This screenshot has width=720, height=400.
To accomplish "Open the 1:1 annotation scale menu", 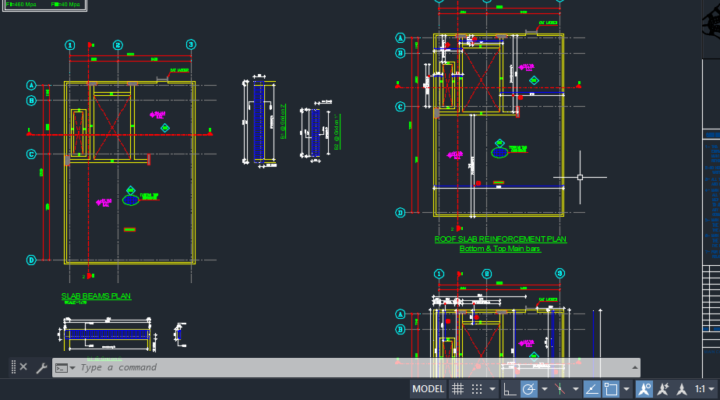I will [704, 389].
